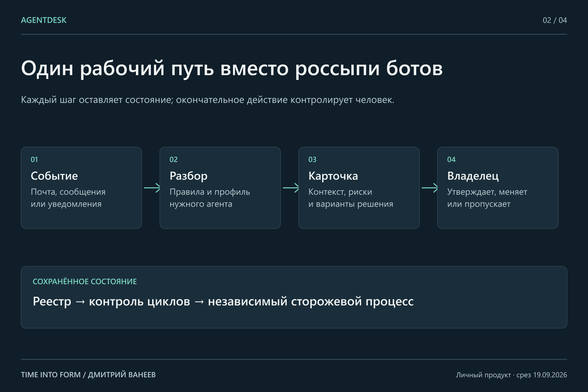Click the text 'Утверждает, меняет или пропускает'
588x392 pixels.
[487, 198]
